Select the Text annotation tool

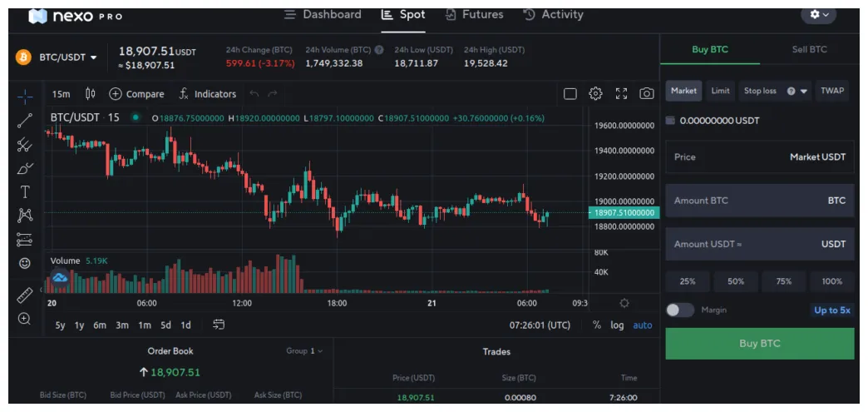pyautogui.click(x=25, y=192)
